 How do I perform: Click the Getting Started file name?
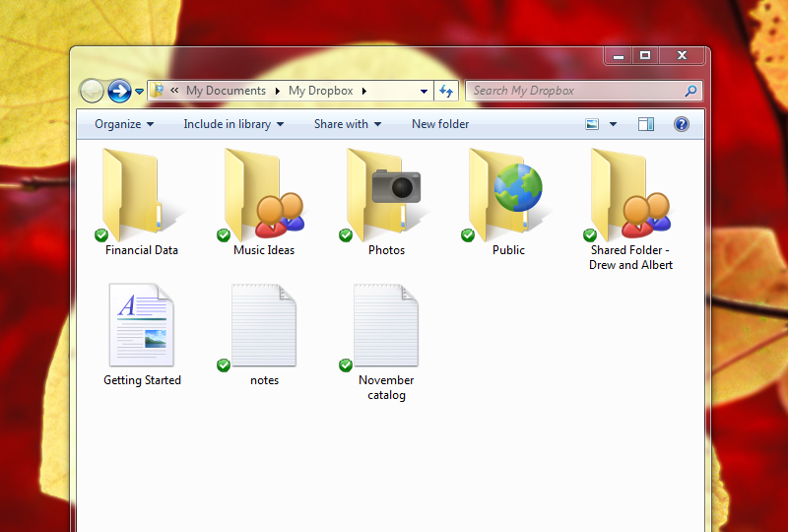tap(142, 380)
